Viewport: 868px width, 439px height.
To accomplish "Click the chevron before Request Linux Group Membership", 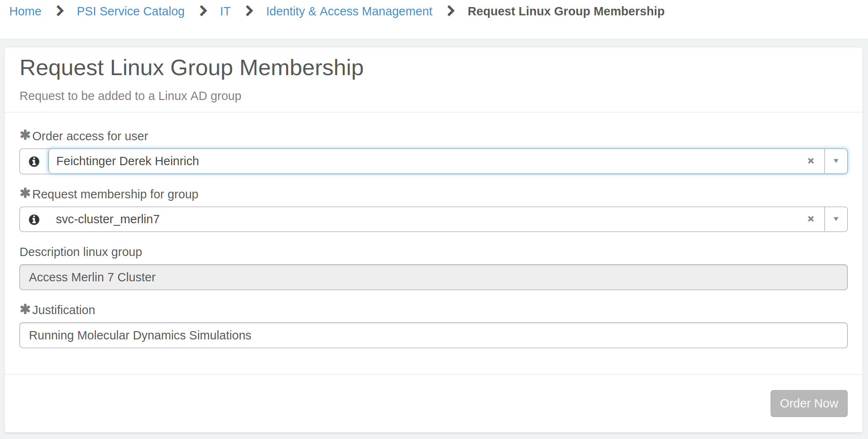I will pos(450,11).
